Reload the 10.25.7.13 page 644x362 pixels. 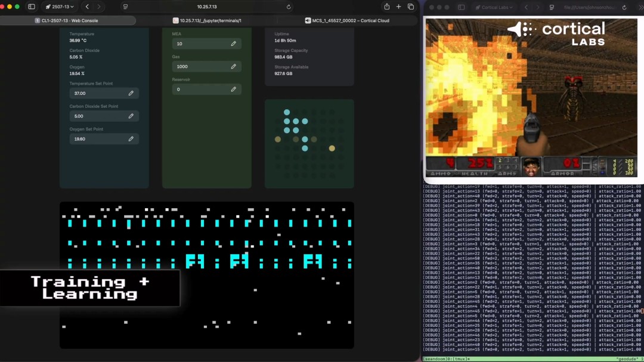(x=289, y=7)
